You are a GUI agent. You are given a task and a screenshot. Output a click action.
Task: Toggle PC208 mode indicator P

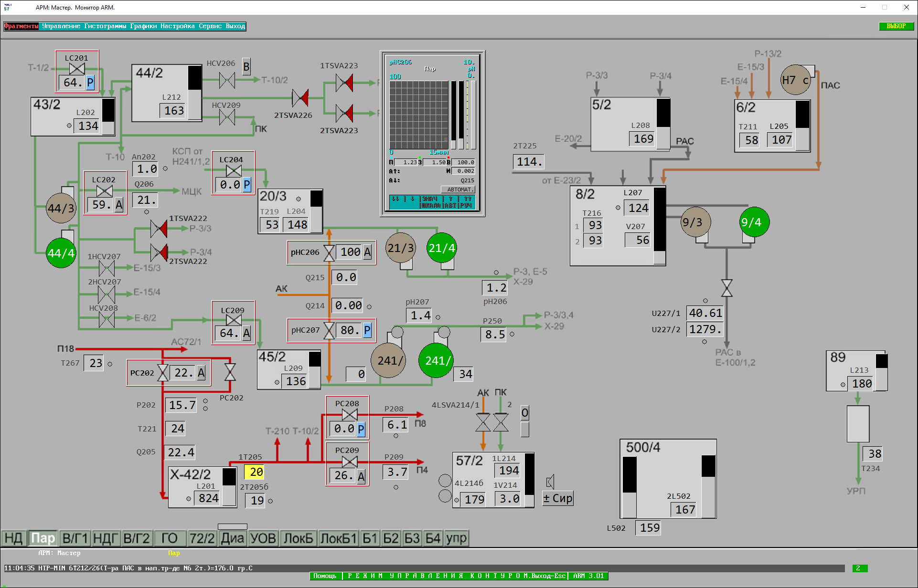(361, 429)
